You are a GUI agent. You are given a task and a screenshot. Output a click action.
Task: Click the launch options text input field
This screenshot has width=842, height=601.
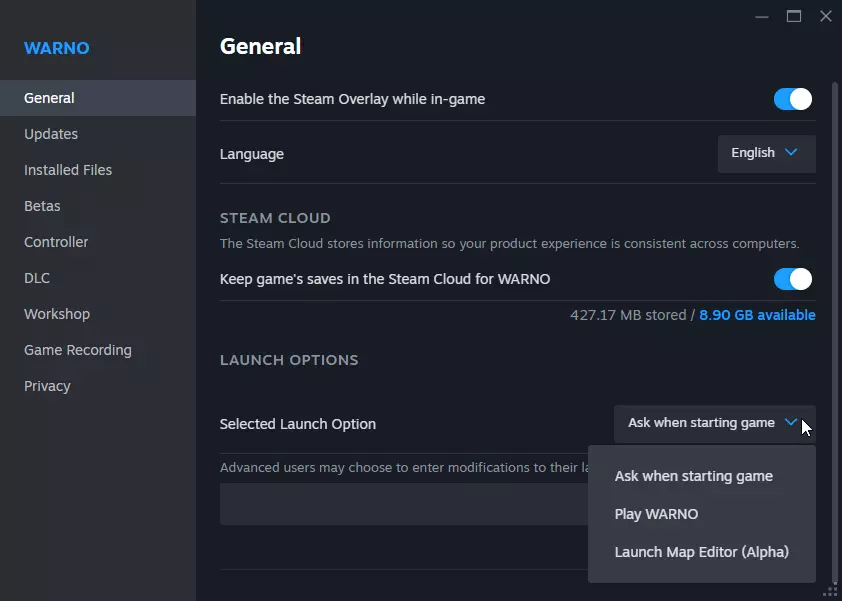[400, 504]
